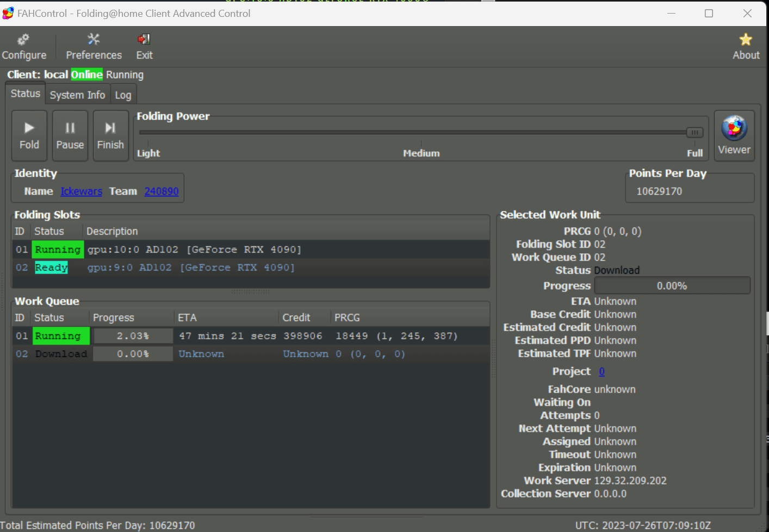
Task: Open team 240890 link
Action: coord(162,191)
